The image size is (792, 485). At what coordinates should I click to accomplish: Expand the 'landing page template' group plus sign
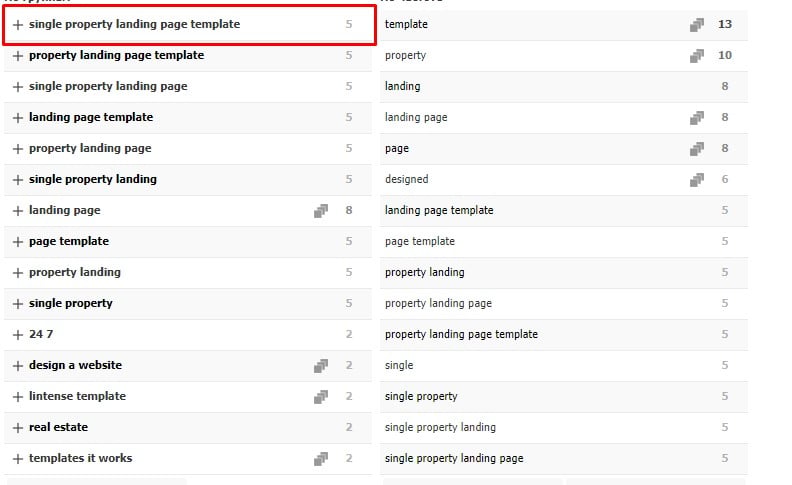(x=18, y=117)
